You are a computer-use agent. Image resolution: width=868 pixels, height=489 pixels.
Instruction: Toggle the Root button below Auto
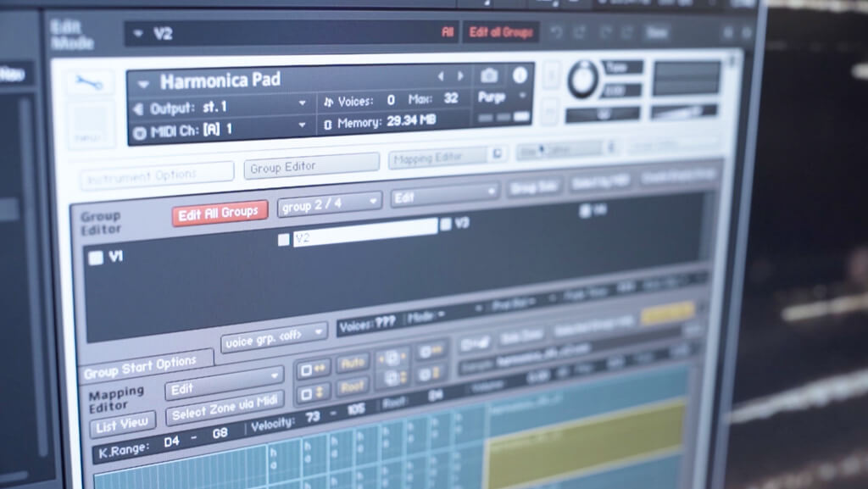[x=352, y=387]
